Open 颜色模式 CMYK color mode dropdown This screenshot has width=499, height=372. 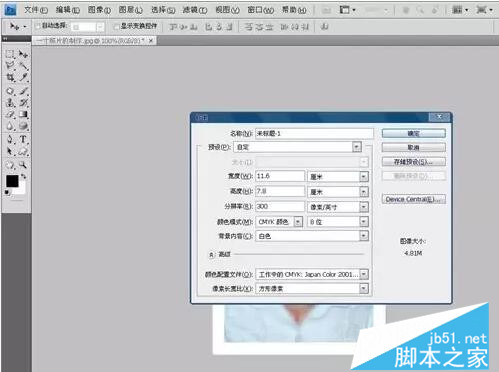click(298, 222)
